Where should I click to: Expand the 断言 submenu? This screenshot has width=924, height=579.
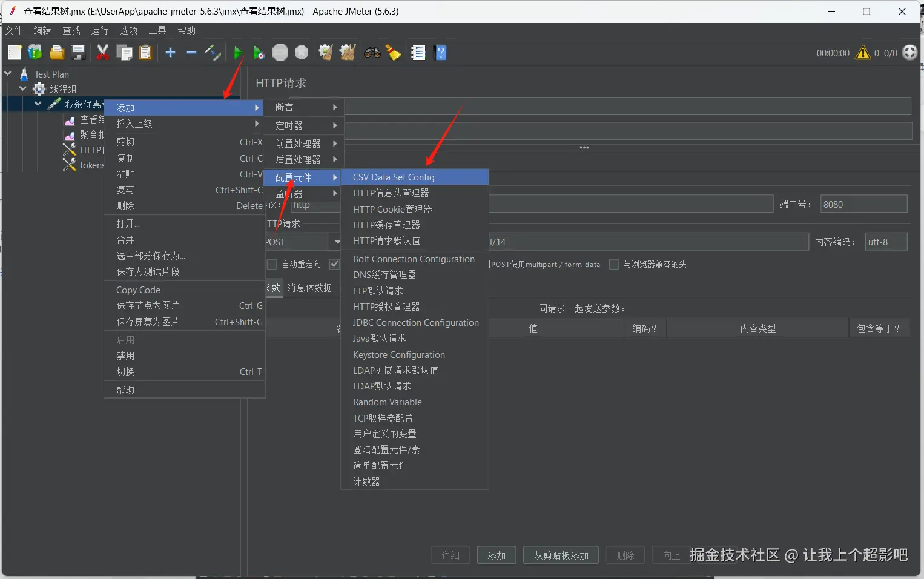pyautogui.click(x=305, y=107)
